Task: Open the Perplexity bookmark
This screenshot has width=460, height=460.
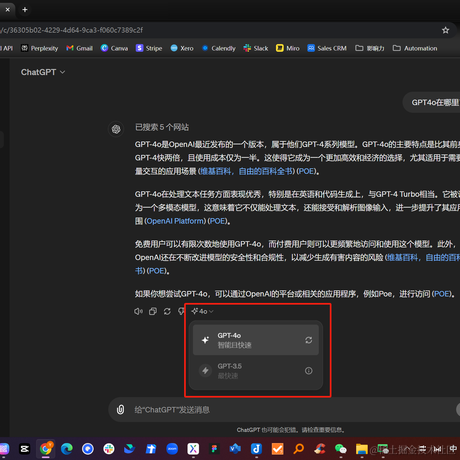Action: point(39,48)
